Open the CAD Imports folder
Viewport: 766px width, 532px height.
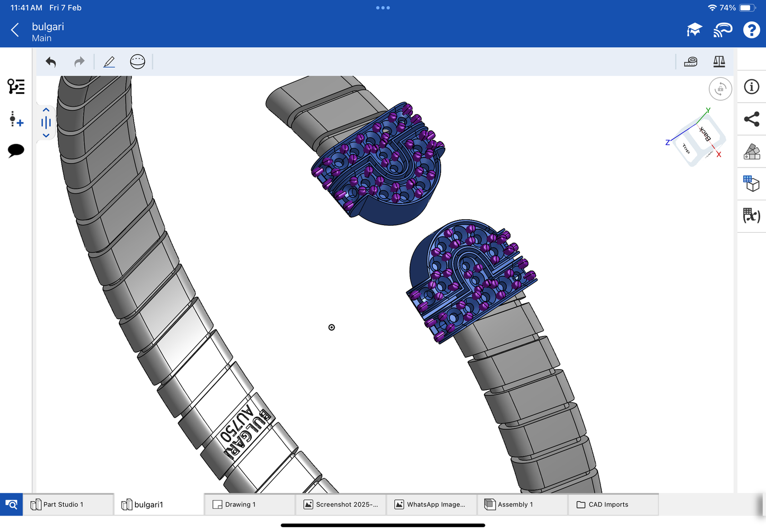tap(608, 504)
